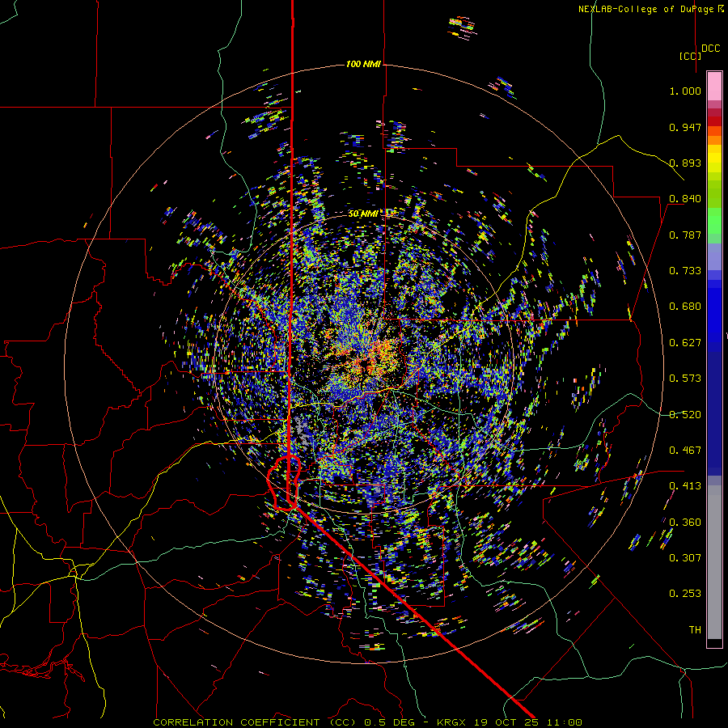Select the 0.307 legend value
Viewport: 728px width, 728px height.
685,558
